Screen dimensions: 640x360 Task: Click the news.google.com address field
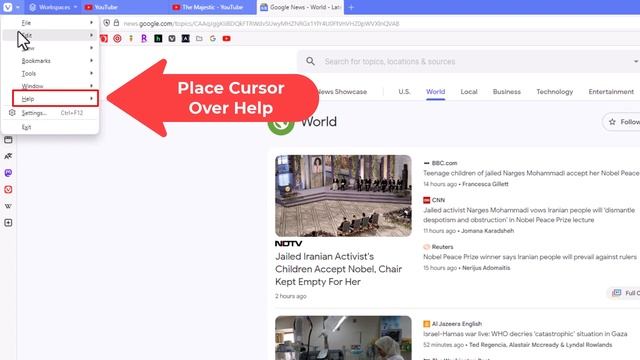coord(261,24)
